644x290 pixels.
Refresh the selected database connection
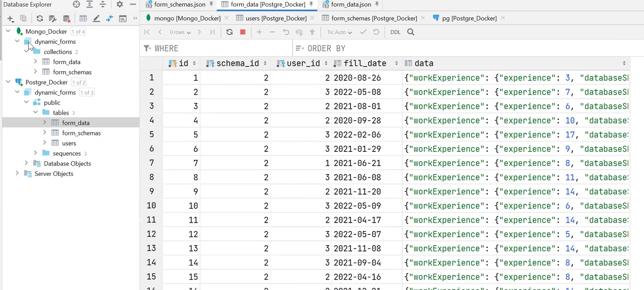click(40, 19)
